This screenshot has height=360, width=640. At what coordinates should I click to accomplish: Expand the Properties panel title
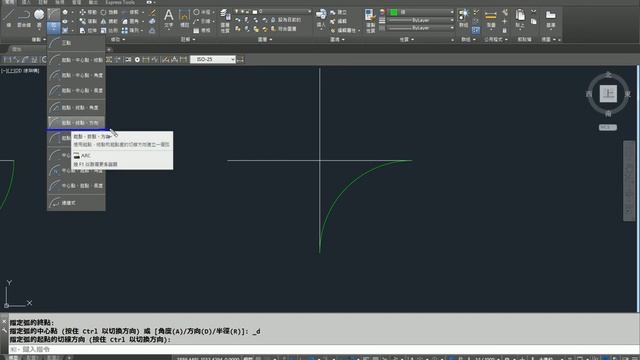[x=407, y=40]
